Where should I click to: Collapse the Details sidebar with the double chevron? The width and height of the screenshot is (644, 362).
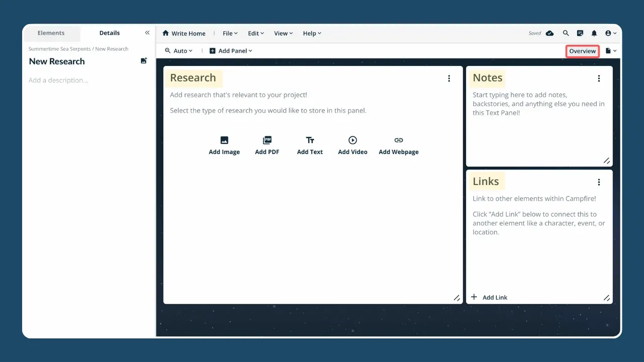147,32
